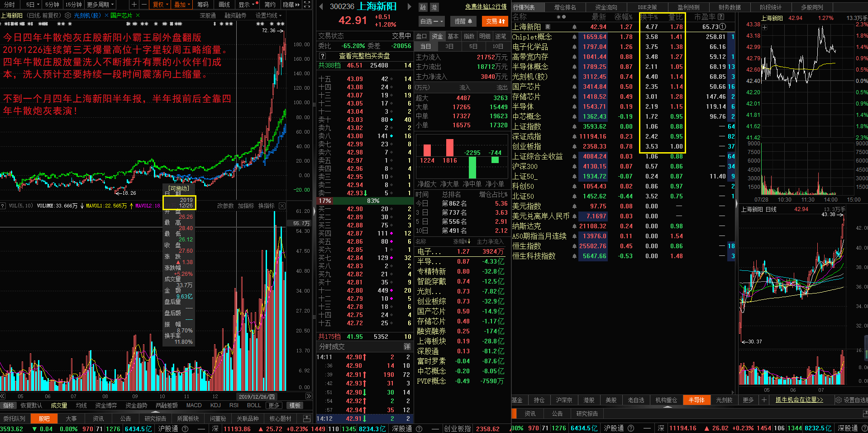Open 抓牛机会在这里 link
The width and height of the screenshot is (868, 433).
pyautogui.click(x=799, y=400)
